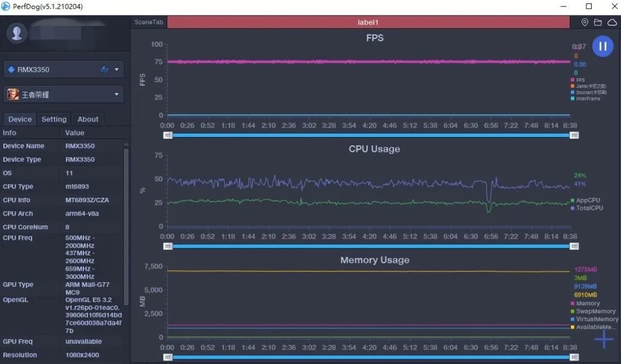The width and height of the screenshot is (621, 364).
Task: Click the USB connection icon beside RMX3350
Action: point(104,68)
